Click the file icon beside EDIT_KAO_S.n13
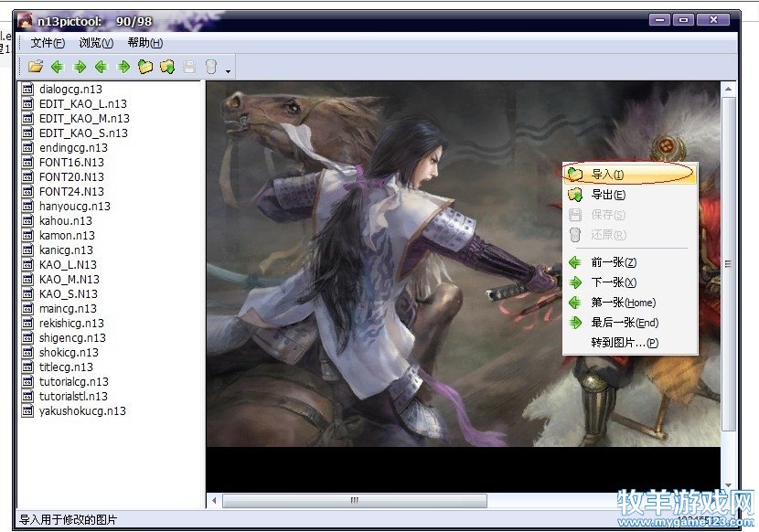The width and height of the screenshot is (759, 532). [28, 133]
